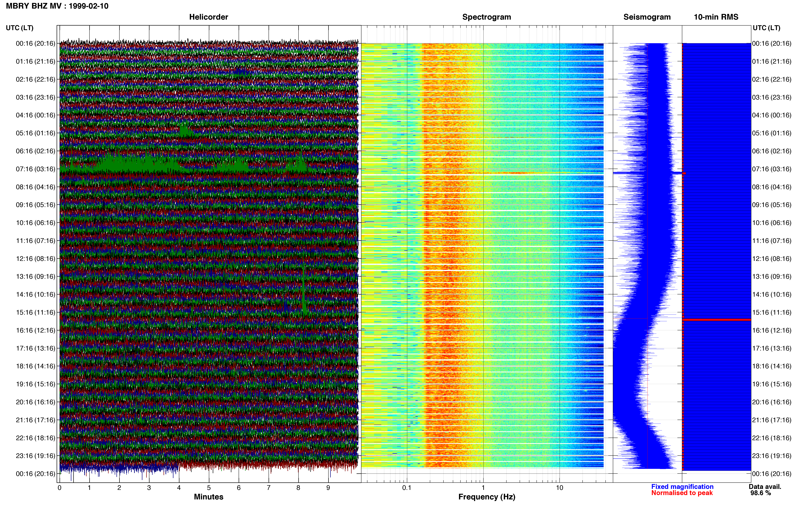The width and height of the screenshot is (812, 508).
Task: Click the 10 Hz frequency tick label
Action: point(559,487)
